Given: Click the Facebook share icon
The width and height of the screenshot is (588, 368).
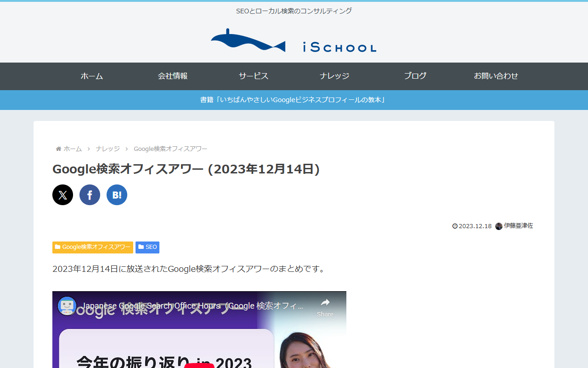Looking at the screenshot, I should click(x=90, y=195).
